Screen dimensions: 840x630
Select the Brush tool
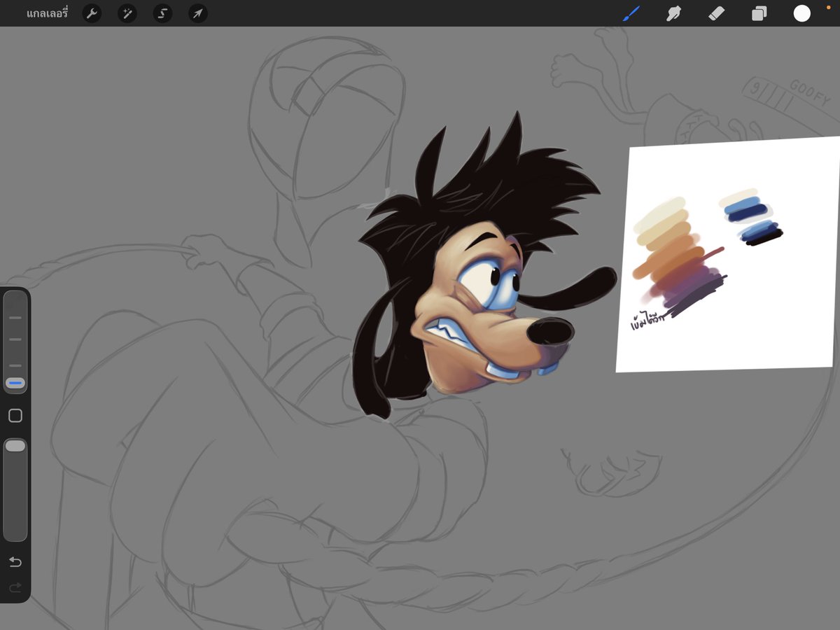pos(631,13)
